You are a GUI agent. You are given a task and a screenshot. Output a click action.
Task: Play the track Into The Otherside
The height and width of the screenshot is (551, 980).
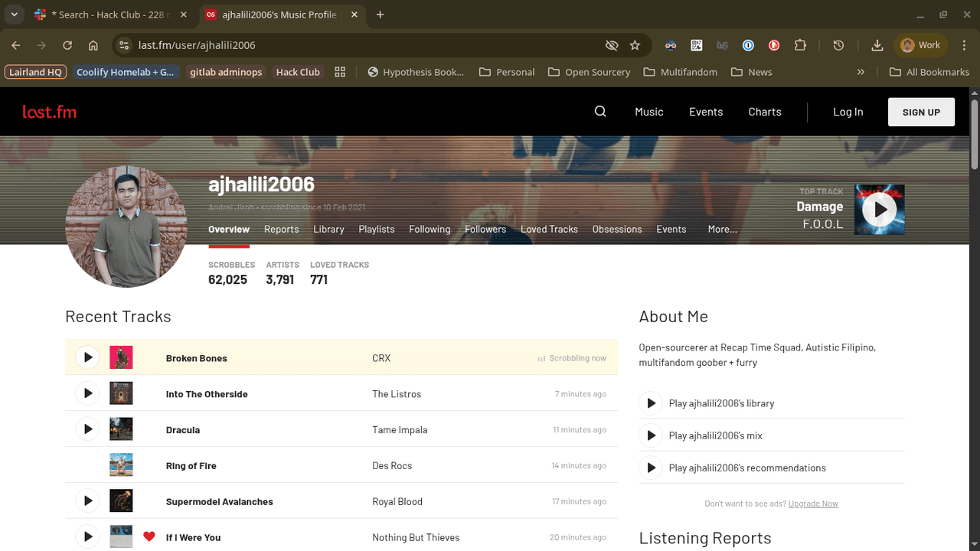(x=88, y=393)
